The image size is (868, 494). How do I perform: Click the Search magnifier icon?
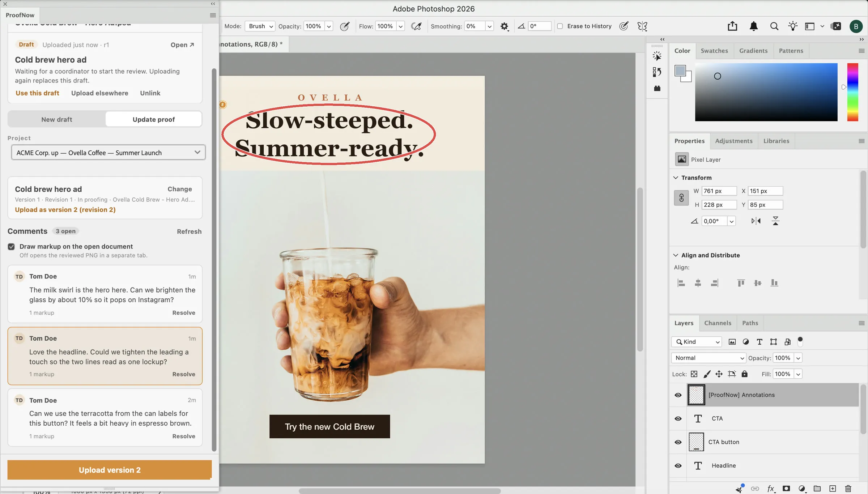(x=774, y=26)
